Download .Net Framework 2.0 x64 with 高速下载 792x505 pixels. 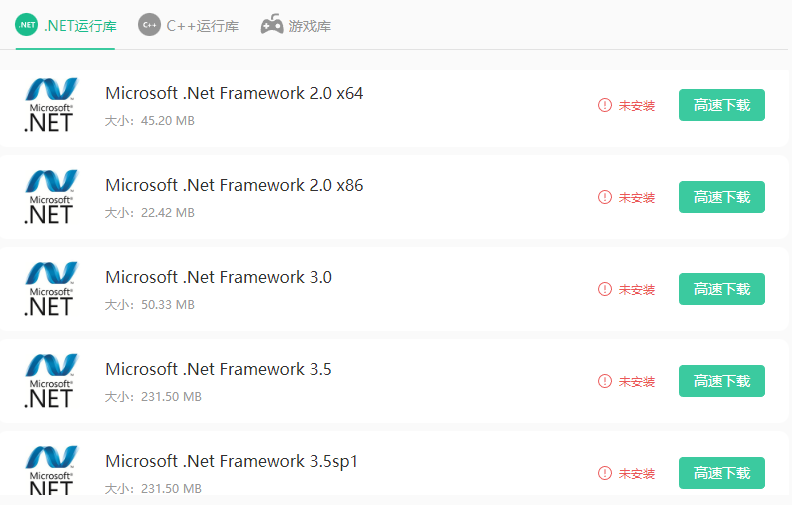(x=721, y=105)
